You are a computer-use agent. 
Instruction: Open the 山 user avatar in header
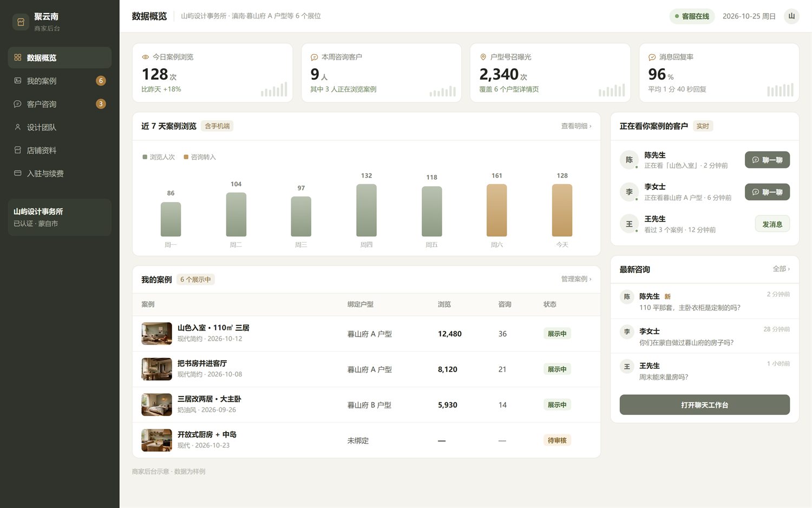click(791, 16)
